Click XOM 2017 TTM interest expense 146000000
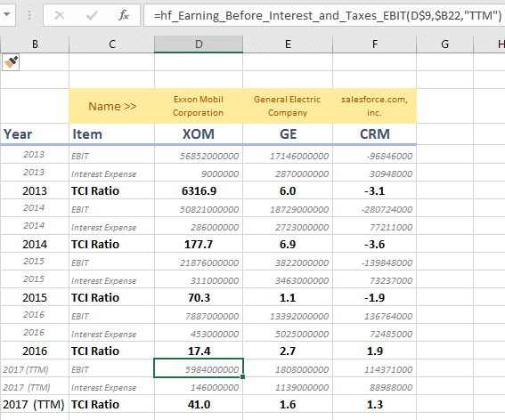Screen dimensions: 505x420 pyautogui.click(x=199, y=387)
